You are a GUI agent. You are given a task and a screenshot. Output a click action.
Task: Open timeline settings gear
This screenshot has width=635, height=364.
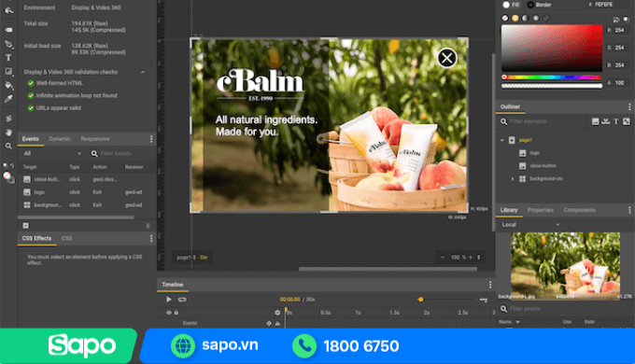click(277, 313)
